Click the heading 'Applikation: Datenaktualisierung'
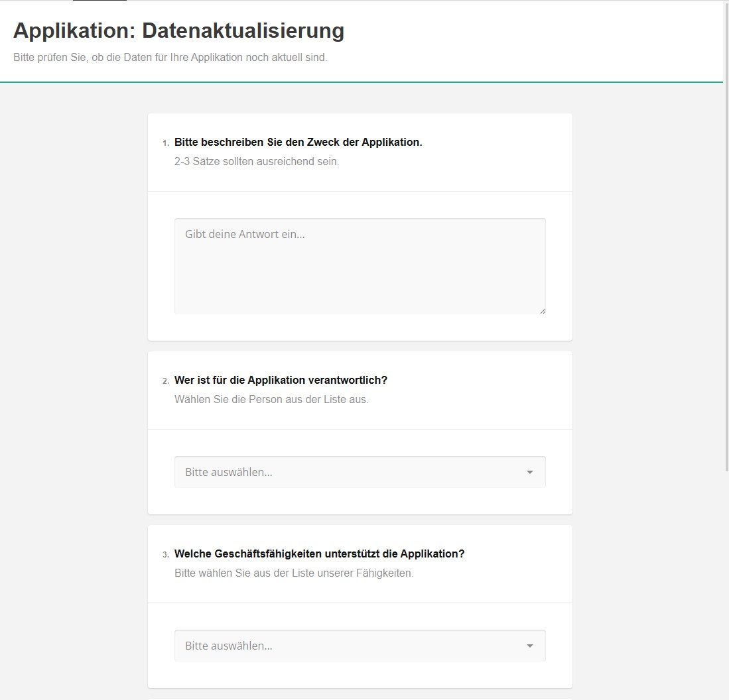Viewport: 729px width, 700px height. coord(178,30)
